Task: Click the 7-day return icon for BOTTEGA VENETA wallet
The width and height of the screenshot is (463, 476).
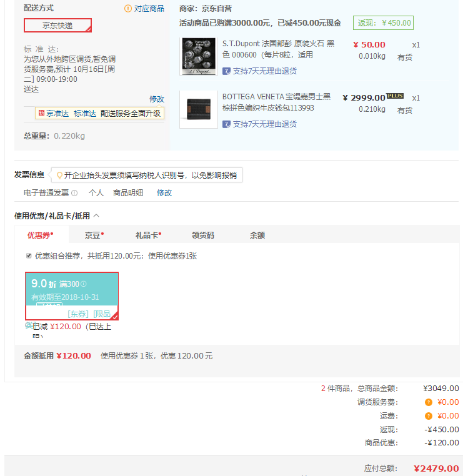Action: (226, 124)
